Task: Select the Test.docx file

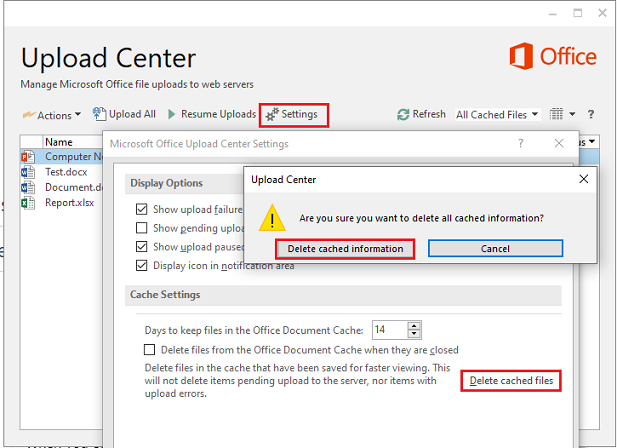Action: pyautogui.click(x=66, y=172)
